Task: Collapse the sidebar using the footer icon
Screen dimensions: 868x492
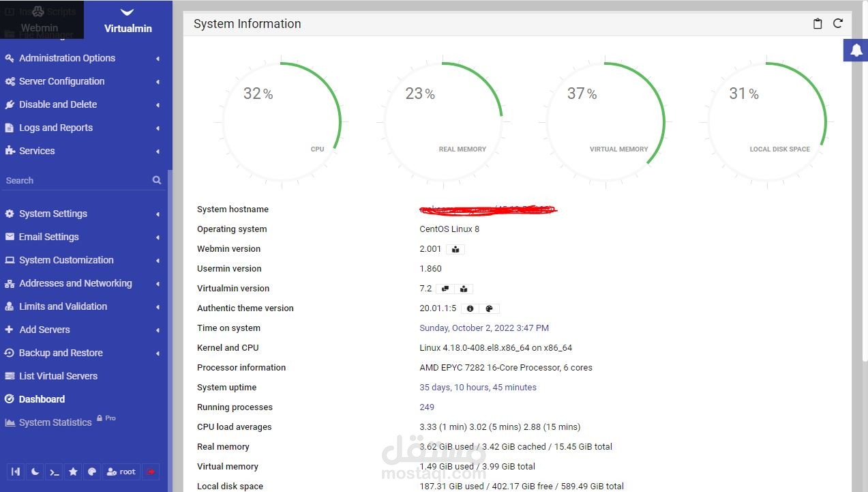Action: coord(16,472)
